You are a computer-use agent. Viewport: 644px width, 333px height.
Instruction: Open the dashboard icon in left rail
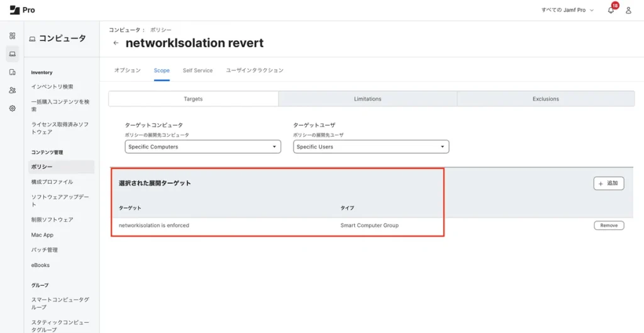pos(12,36)
